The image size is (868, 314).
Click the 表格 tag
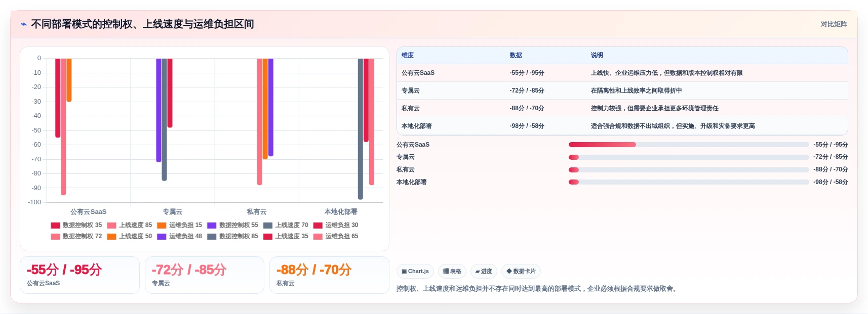click(x=452, y=272)
